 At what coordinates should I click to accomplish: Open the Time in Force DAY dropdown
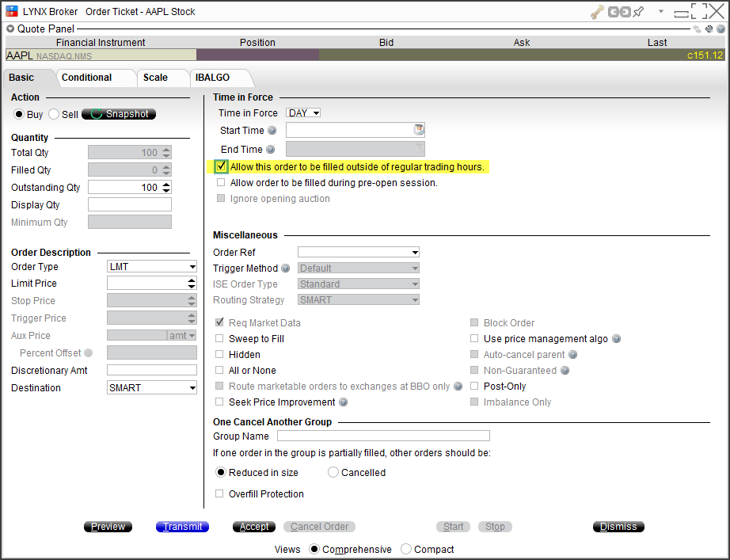[x=303, y=113]
